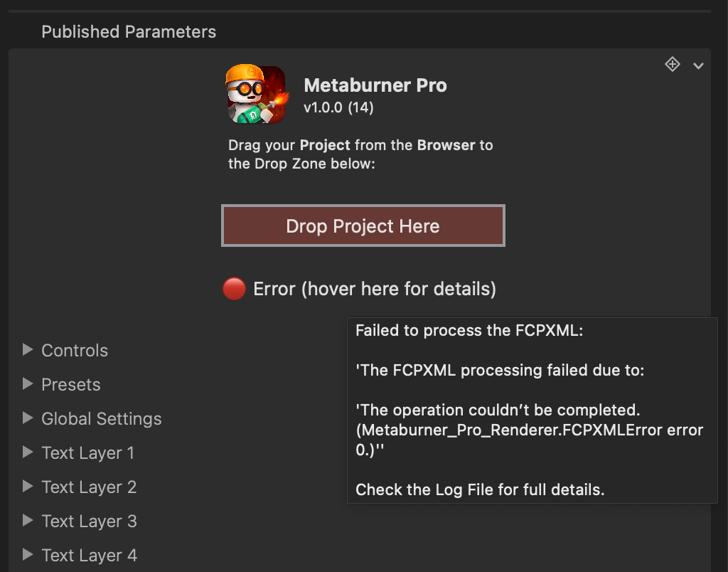Click the Failed to process the FCPXML line
728x572 pixels.
click(x=469, y=331)
